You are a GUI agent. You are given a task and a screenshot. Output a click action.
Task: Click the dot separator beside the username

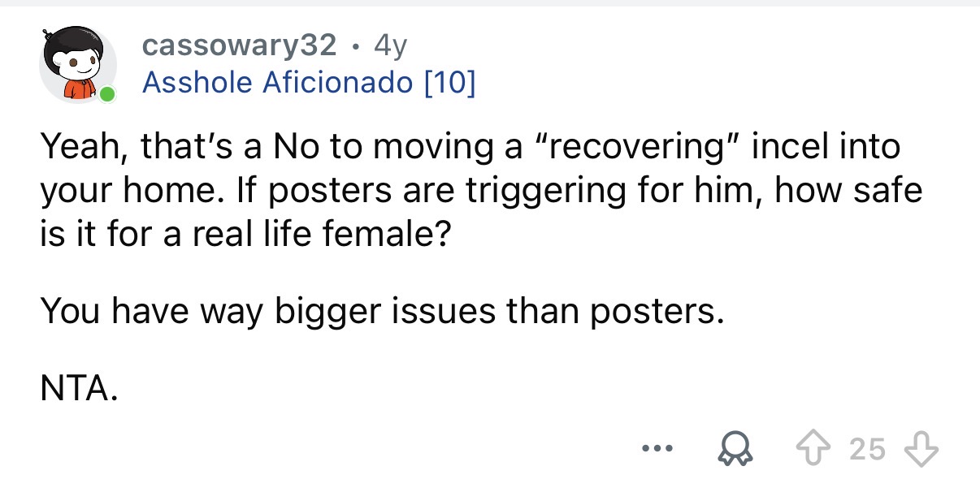pyautogui.click(x=355, y=45)
